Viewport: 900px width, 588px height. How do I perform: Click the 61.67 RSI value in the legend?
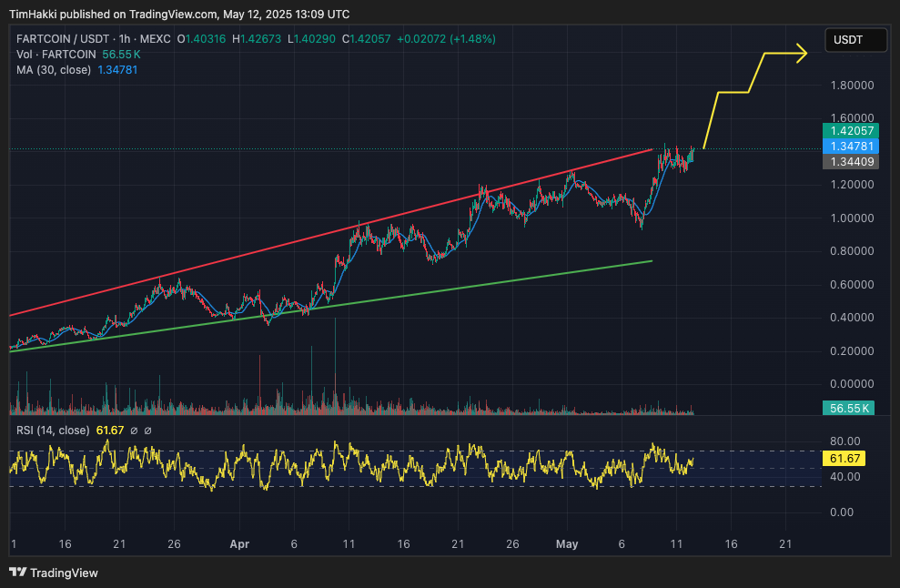(109, 431)
